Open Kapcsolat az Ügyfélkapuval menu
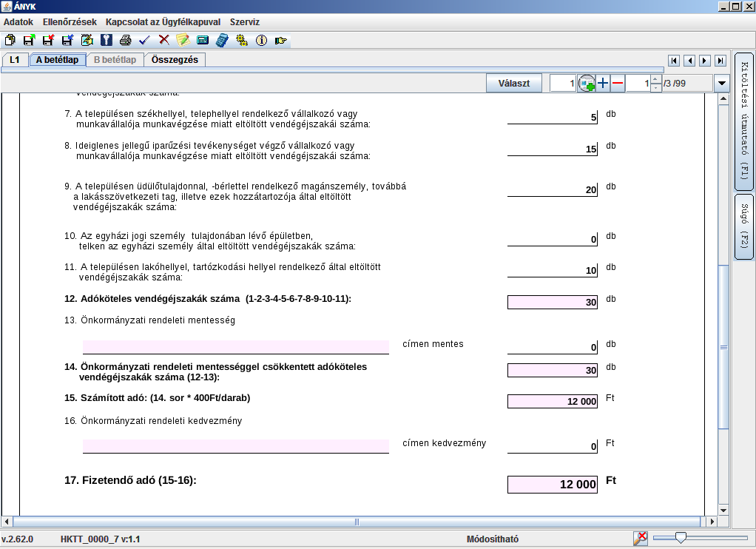 (x=163, y=22)
